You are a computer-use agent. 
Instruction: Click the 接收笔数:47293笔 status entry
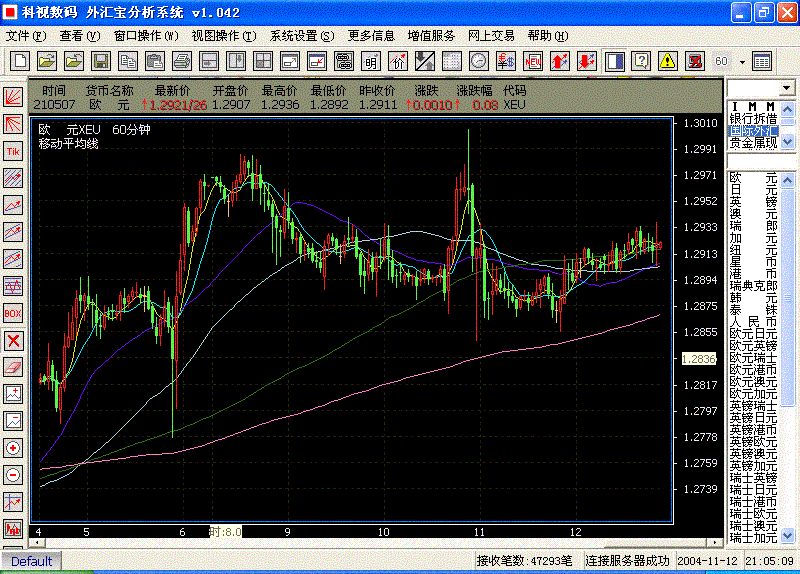click(524, 561)
